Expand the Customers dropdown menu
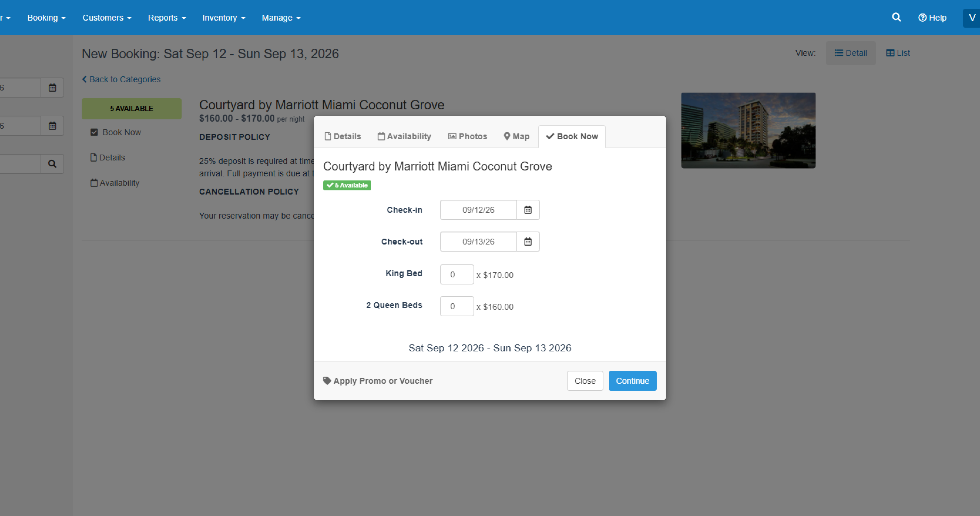The image size is (980, 516). point(107,18)
